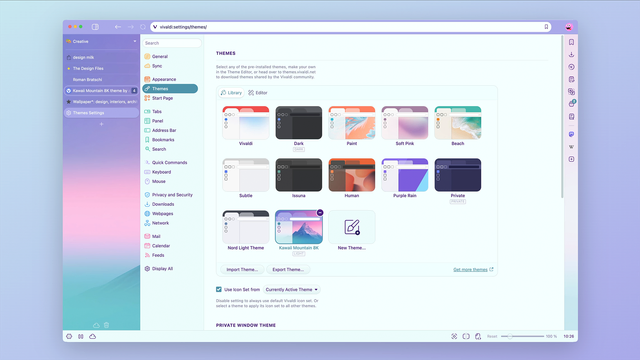The image size is (640, 360).
Task: Open Appearance settings section
Action: tap(160, 79)
